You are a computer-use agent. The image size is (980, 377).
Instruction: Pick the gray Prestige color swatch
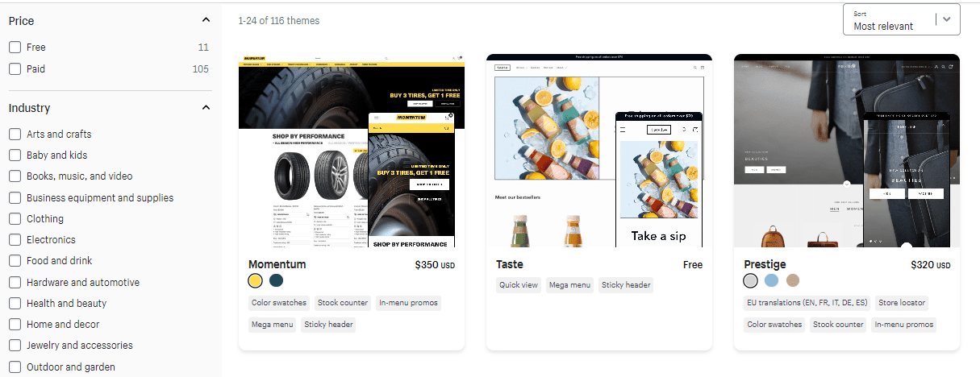(x=751, y=280)
